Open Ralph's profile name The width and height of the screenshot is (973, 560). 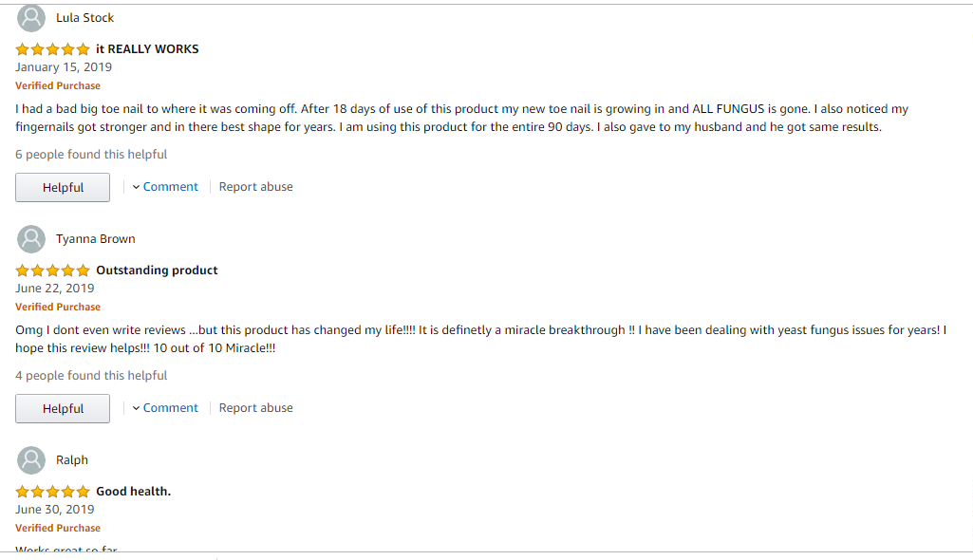click(x=72, y=460)
